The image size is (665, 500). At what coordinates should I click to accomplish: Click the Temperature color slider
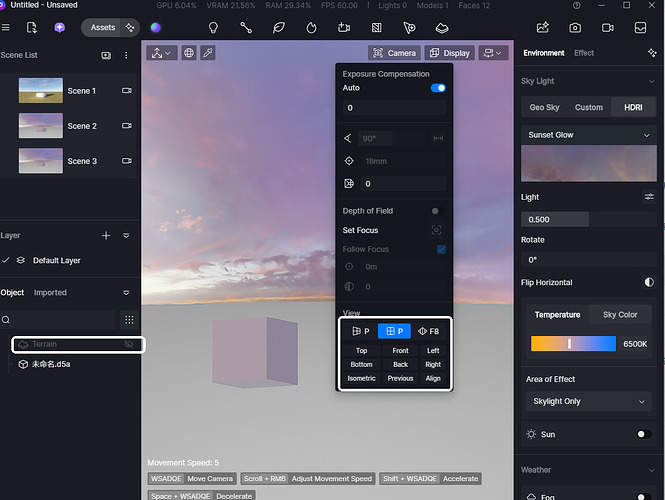pos(573,344)
